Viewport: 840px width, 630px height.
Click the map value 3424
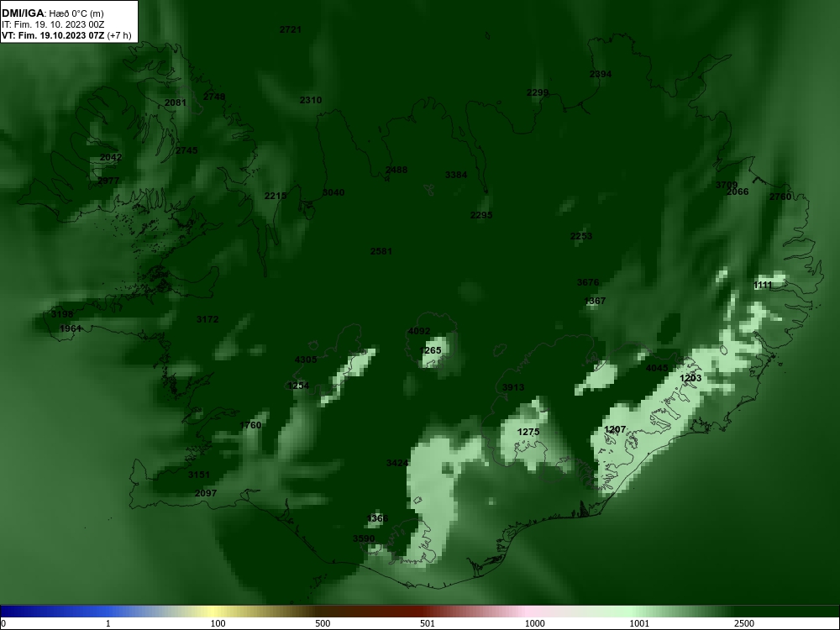click(397, 464)
